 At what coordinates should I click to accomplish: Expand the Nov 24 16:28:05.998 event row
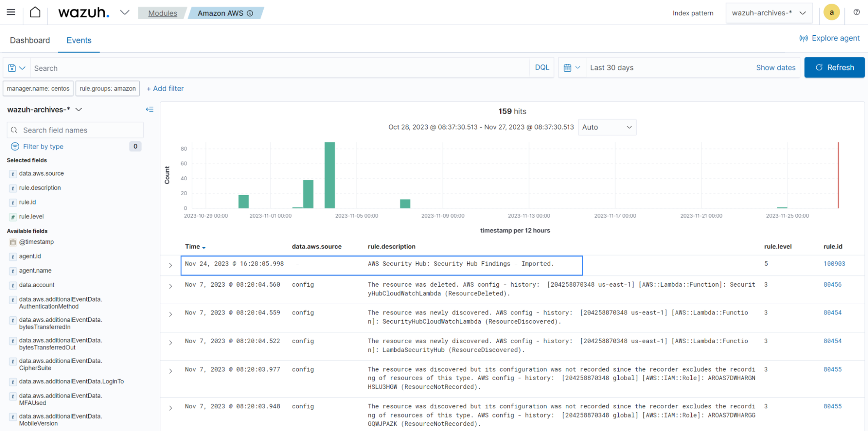tap(171, 265)
